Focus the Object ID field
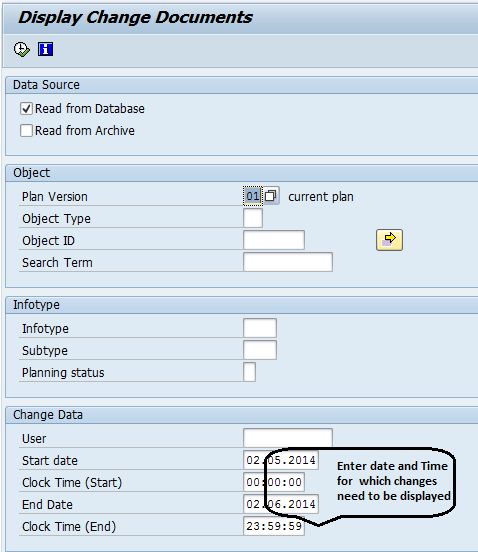 click(274, 240)
